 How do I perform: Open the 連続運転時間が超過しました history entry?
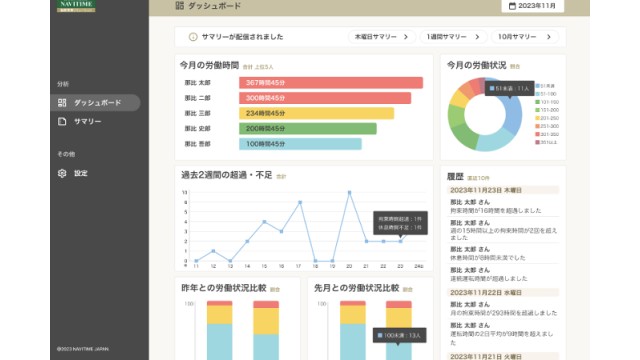[502, 274]
